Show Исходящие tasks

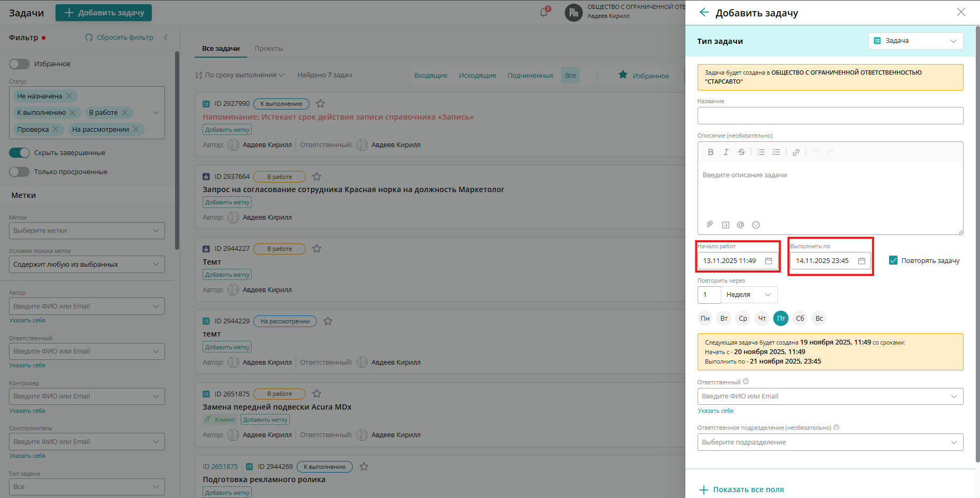click(478, 75)
